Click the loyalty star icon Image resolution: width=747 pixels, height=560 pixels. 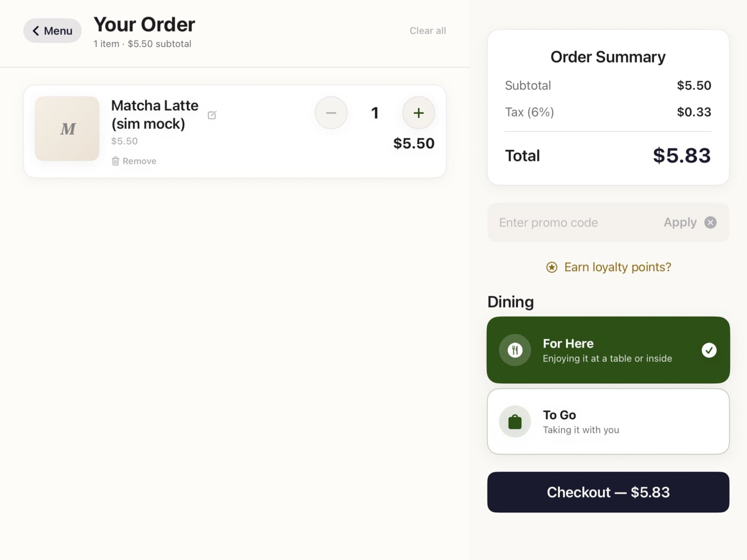[x=551, y=268]
